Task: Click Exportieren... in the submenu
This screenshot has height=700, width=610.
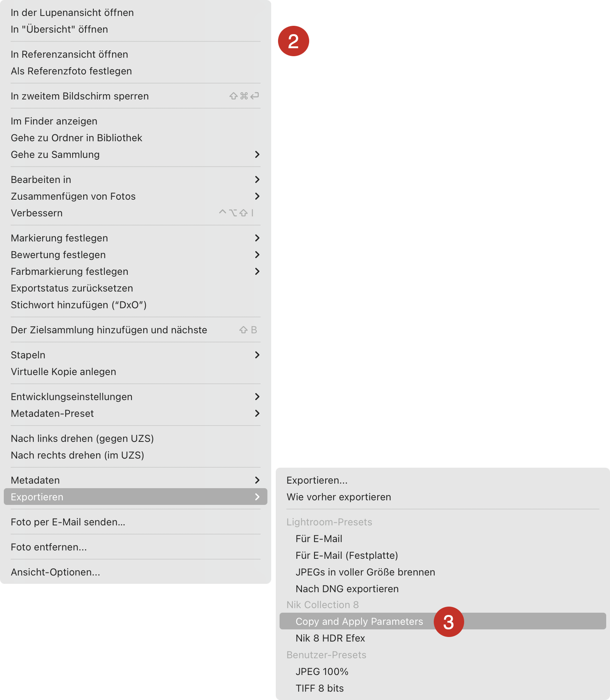Action: [442, 480]
